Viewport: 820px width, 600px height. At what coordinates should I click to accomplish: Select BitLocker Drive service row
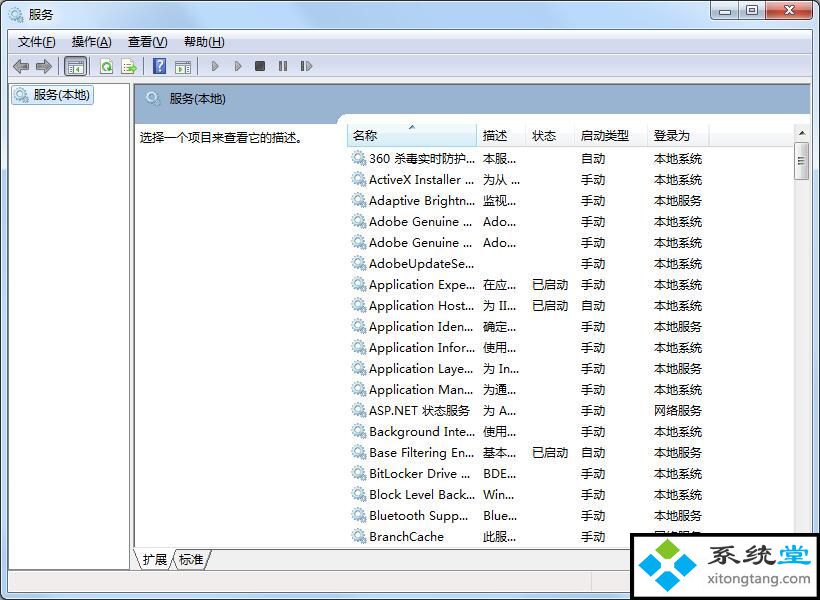pyautogui.click(x=527, y=473)
